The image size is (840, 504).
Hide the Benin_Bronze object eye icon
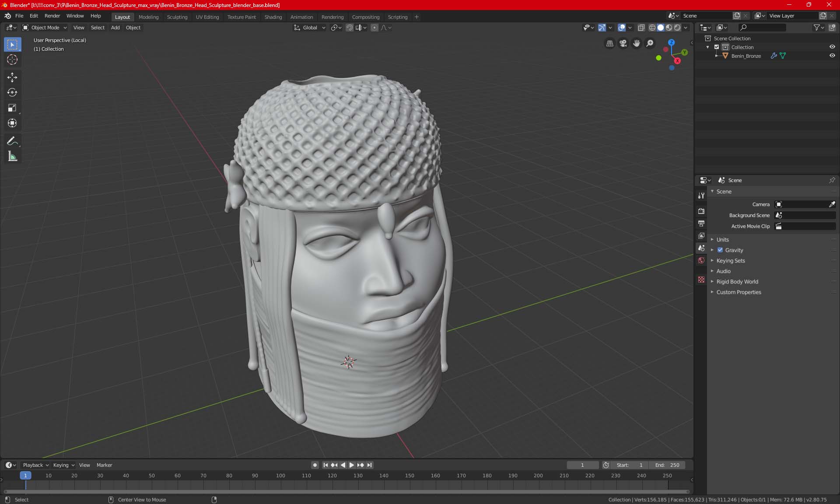[x=832, y=56]
